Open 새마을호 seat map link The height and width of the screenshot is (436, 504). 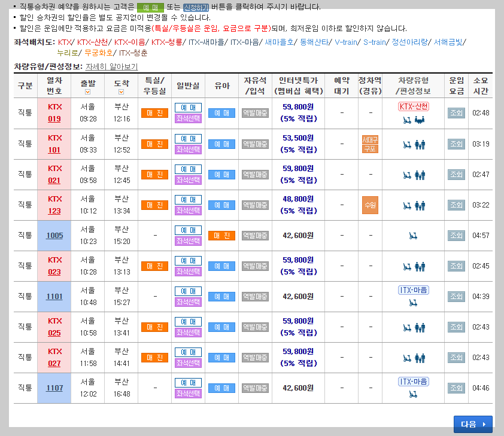[279, 42]
